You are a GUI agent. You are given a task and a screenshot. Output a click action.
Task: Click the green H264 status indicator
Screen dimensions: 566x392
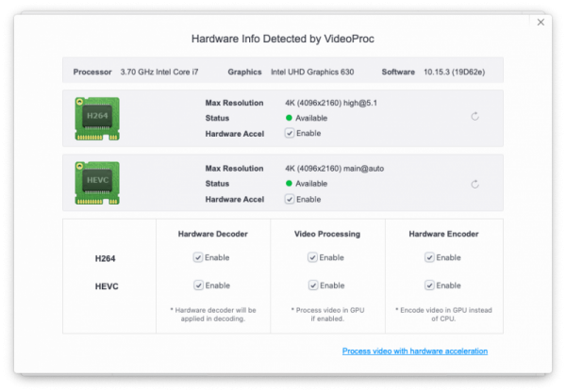click(289, 118)
